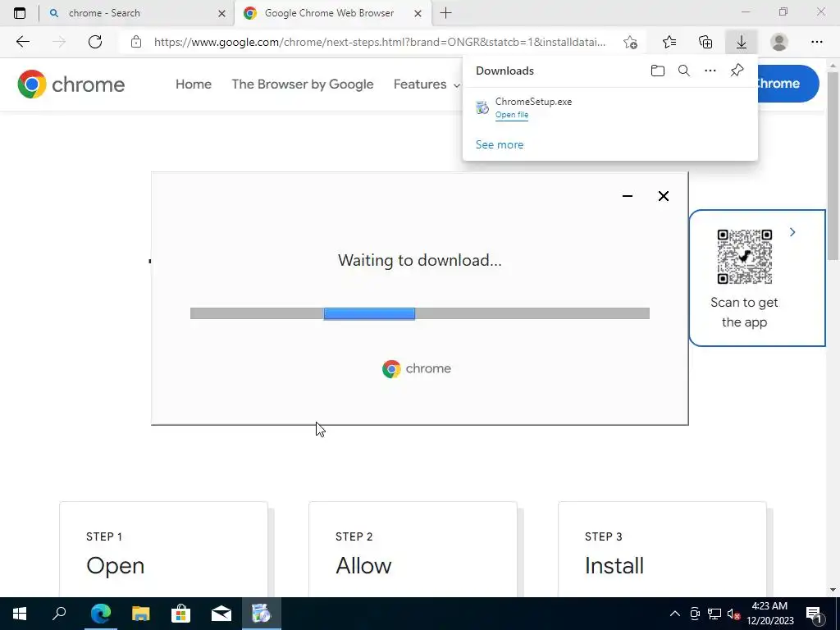840x630 pixels.
Task: Pin the Downloads panel
Action: [737, 71]
